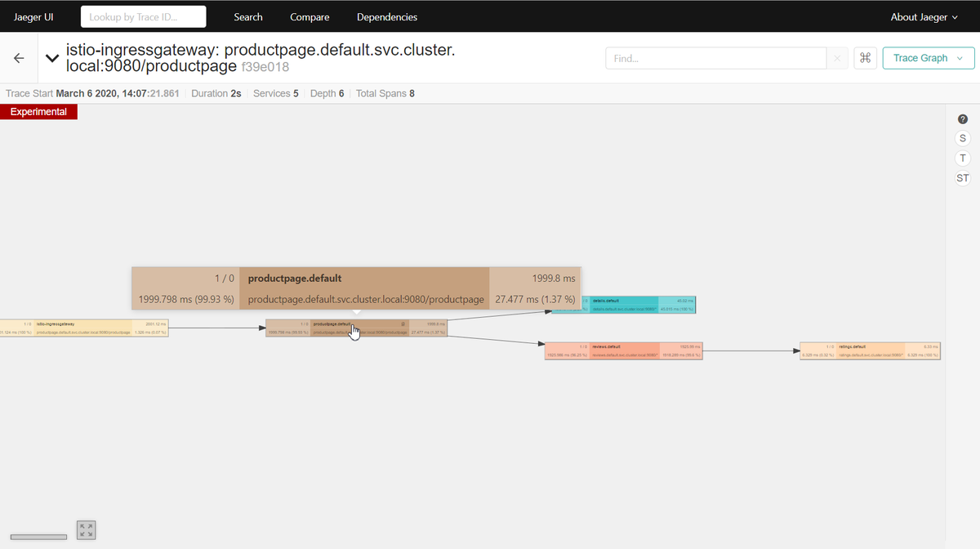Focus the Find input field

click(x=716, y=58)
